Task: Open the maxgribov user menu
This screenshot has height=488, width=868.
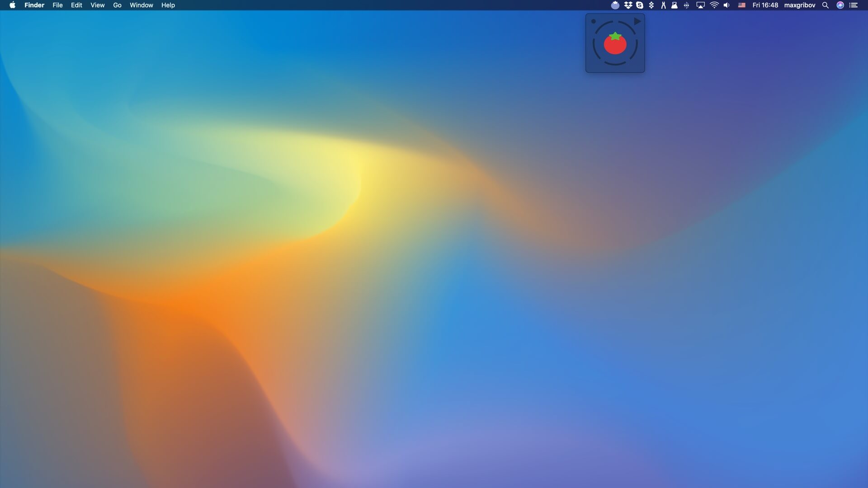Action: point(800,5)
